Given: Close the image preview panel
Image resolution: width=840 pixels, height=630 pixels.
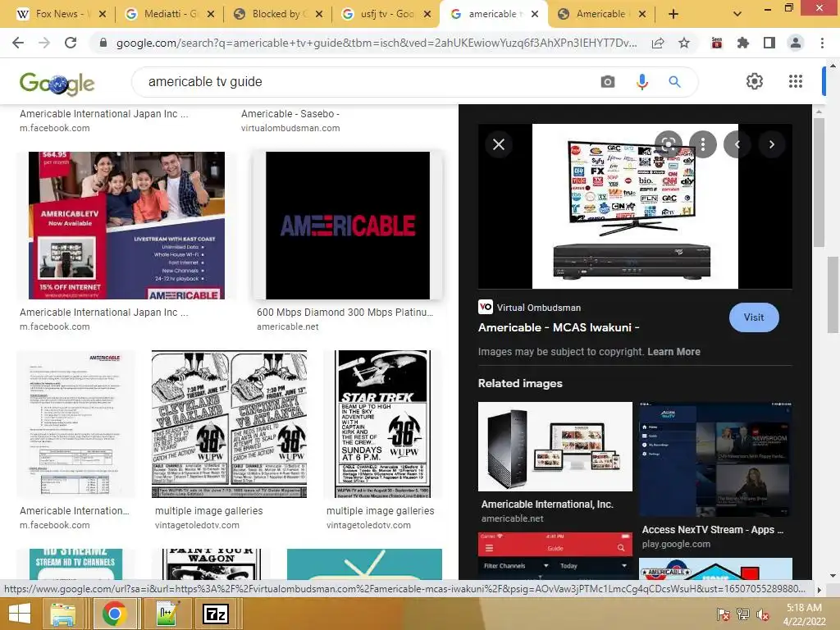Looking at the screenshot, I should tap(499, 144).
